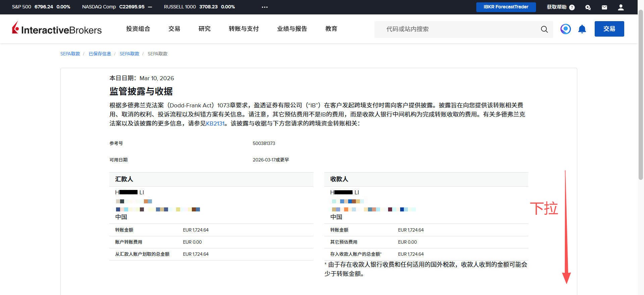Click the Interactive Brokers logo
The image size is (644, 295).
pyautogui.click(x=57, y=29)
